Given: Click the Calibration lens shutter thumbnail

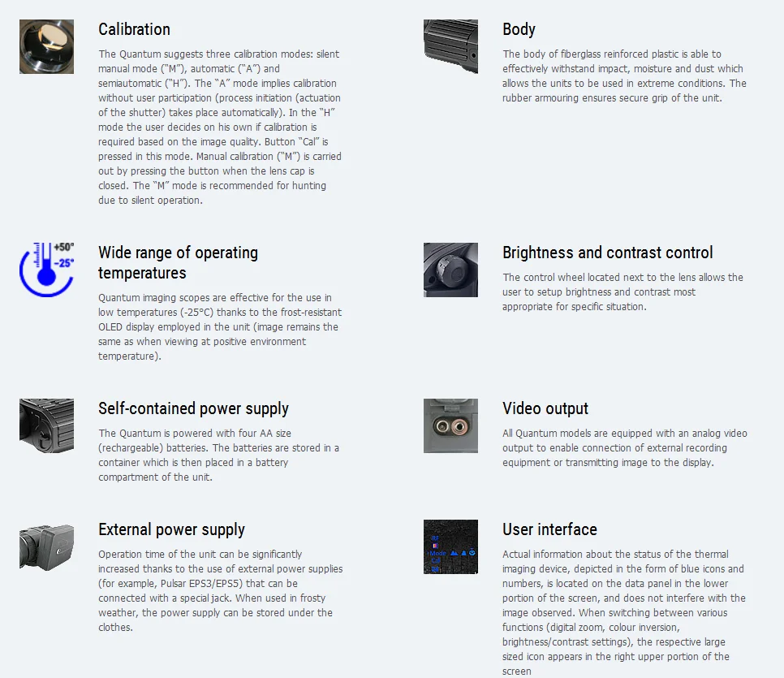Looking at the screenshot, I should tap(46, 46).
